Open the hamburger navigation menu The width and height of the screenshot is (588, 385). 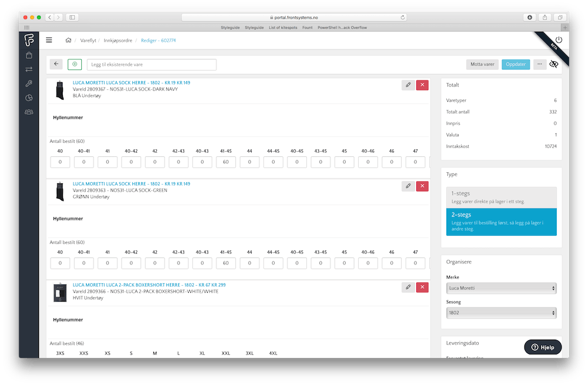[x=49, y=40]
